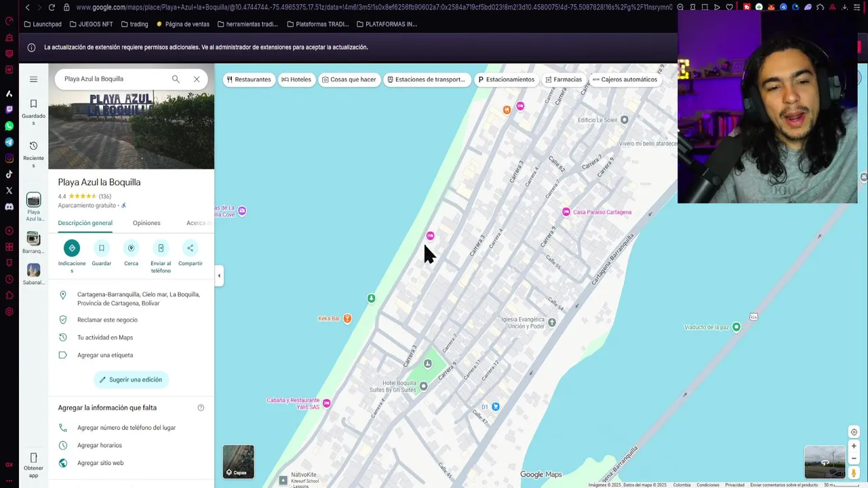868x488 pixels.
Task: Click the Casa Paraíso Cartagena pin
Action: pyautogui.click(x=566, y=212)
